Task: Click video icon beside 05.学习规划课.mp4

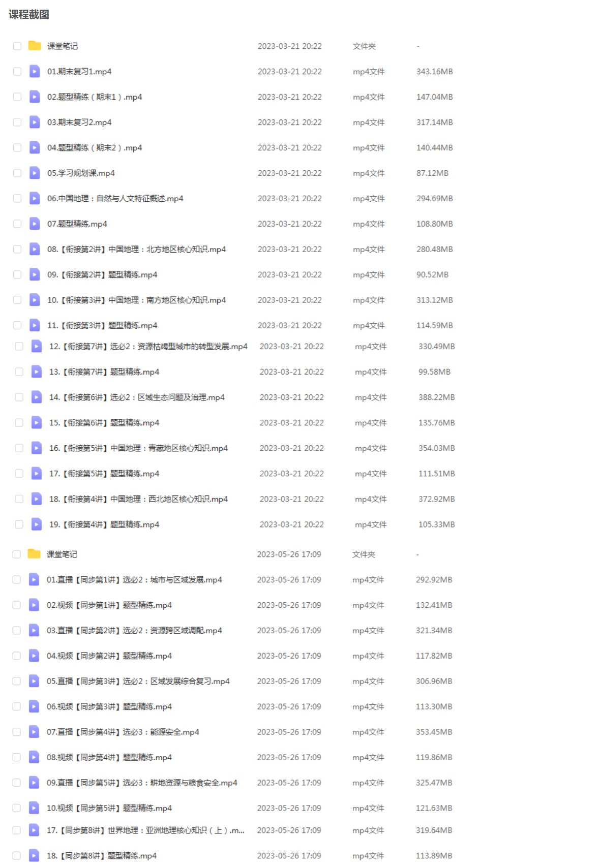Action: coord(35,173)
